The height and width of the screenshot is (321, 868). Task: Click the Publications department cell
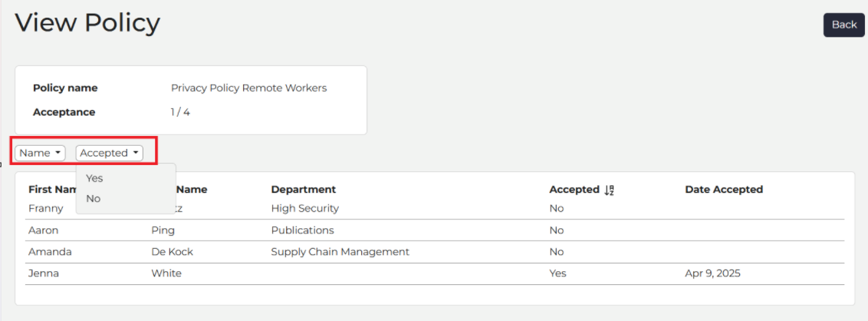pos(303,230)
